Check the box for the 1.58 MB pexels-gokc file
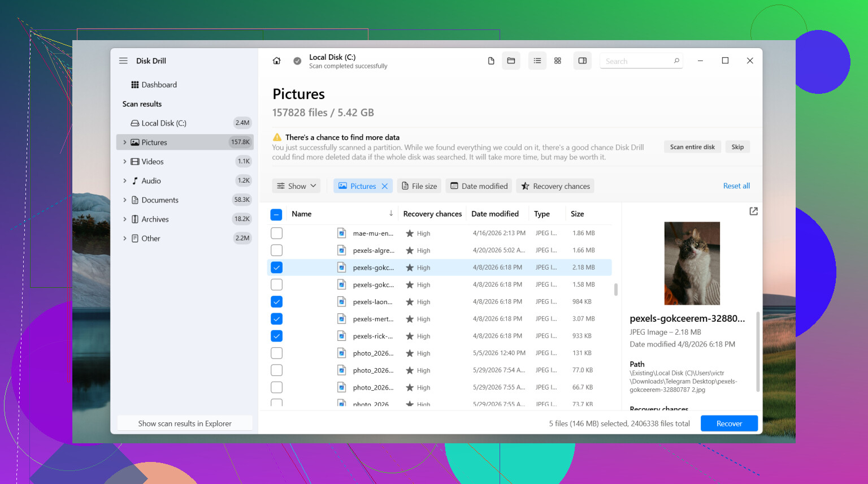868x484 pixels. [276, 284]
